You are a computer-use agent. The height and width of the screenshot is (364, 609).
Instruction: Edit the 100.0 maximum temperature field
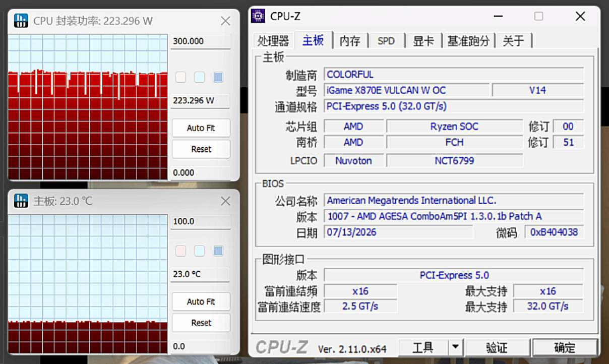pos(200,221)
